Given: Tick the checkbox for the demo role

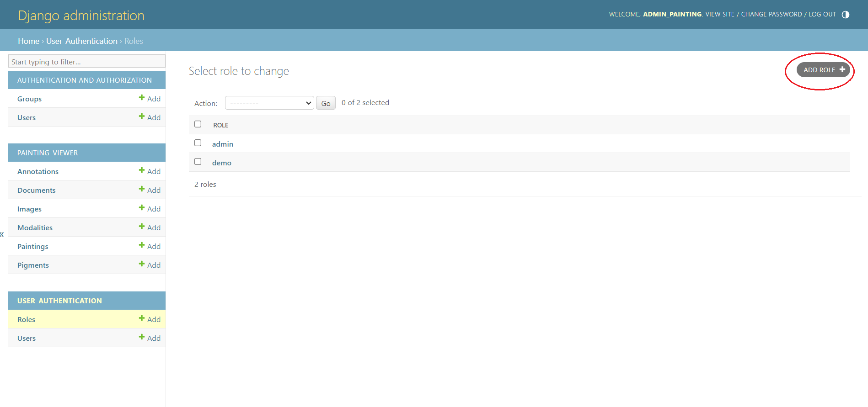Looking at the screenshot, I should pyautogui.click(x=198, y=162).
